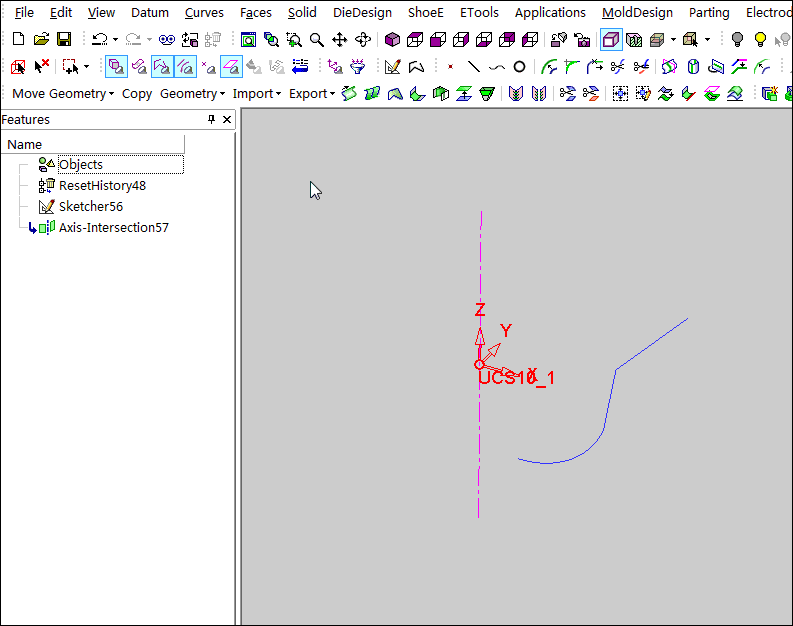
Task: Click the Zoom magnifier tool
Action: [317, 40]
